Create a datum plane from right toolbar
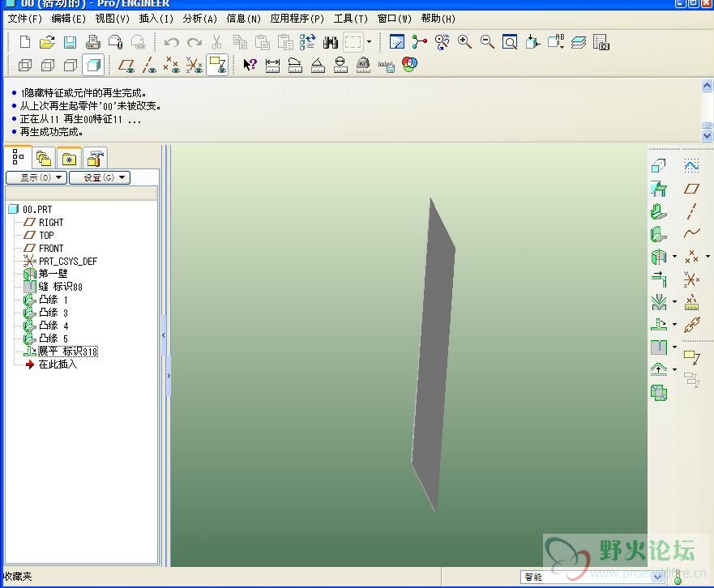This screenshot has height=588, width=714. click(x=691, y=189)
